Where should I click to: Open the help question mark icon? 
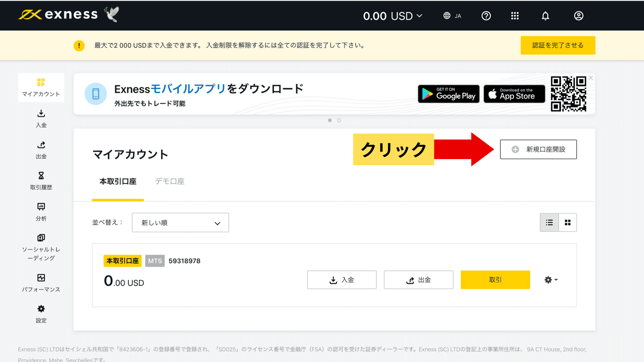click(486, 16)
